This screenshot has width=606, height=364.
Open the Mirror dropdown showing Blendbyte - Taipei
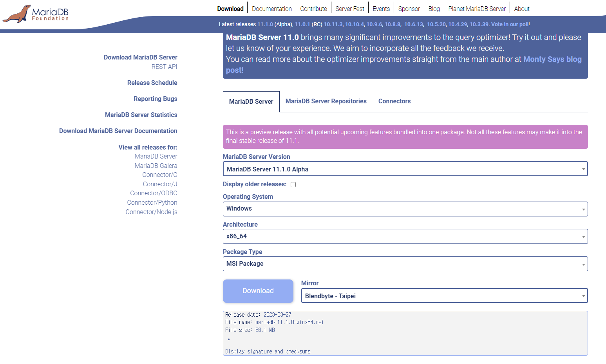[444, 296]
